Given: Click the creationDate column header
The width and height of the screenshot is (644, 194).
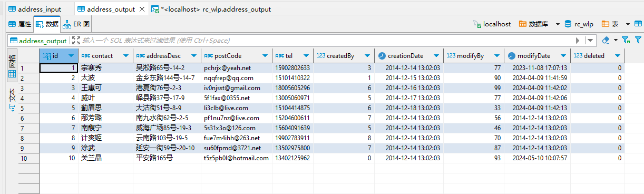Looking at the screenshot, I should 409,55.
